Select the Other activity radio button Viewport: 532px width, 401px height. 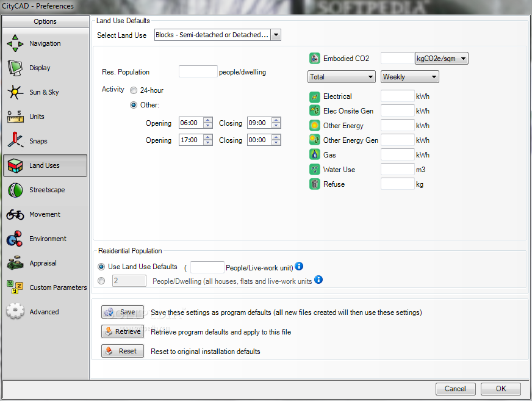[134, 105]
